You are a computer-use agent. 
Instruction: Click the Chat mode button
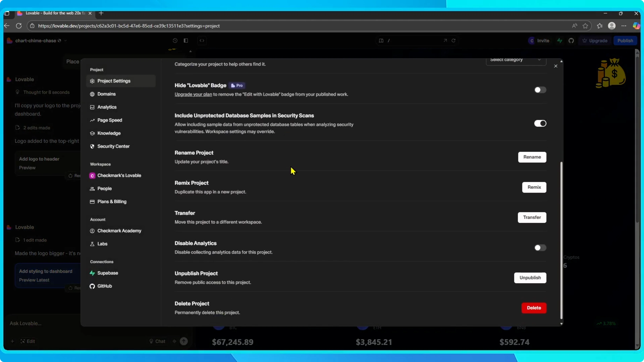(x=157, y=341)
